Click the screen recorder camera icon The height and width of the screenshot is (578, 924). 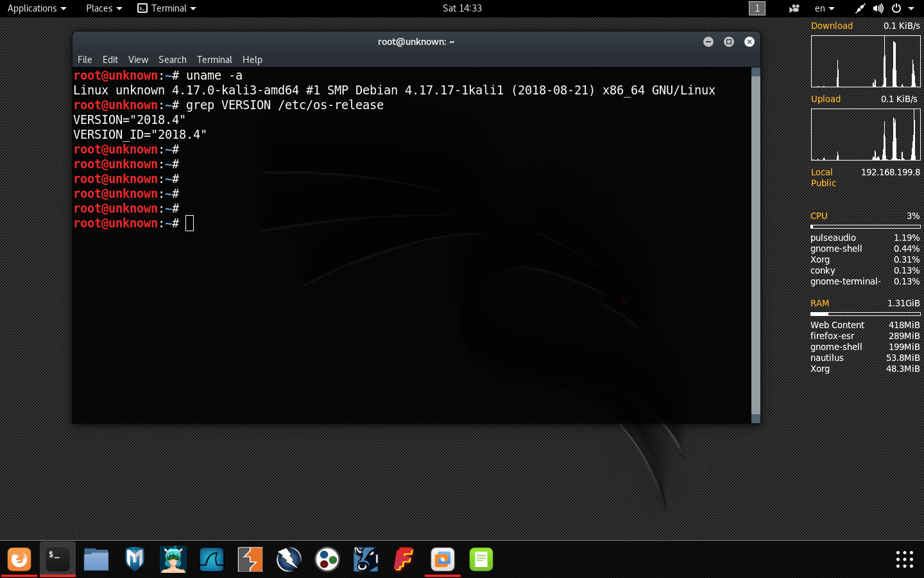pyautogui.click(x=794, y=8)
